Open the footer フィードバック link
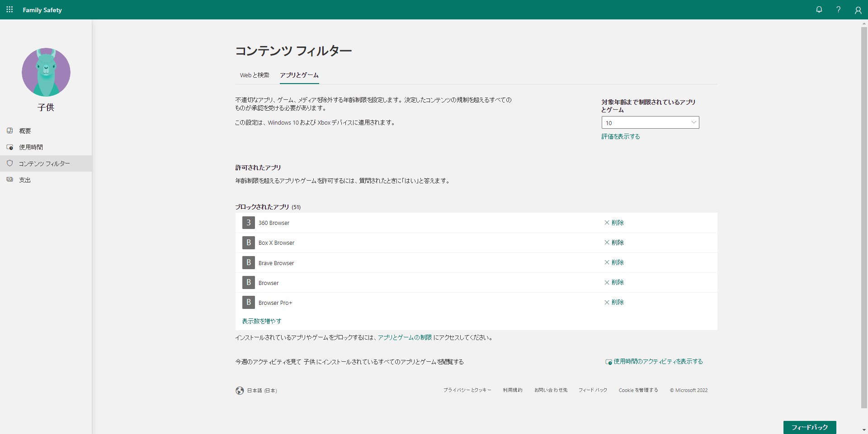Image resolution: width=868 pixels, height=434 pixels. click(x=593, y=390)
